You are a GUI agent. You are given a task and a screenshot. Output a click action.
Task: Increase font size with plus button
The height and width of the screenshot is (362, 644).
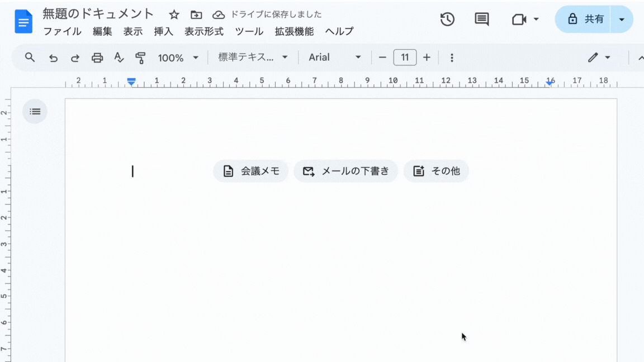pyautogui.click(x=427, y=58)
